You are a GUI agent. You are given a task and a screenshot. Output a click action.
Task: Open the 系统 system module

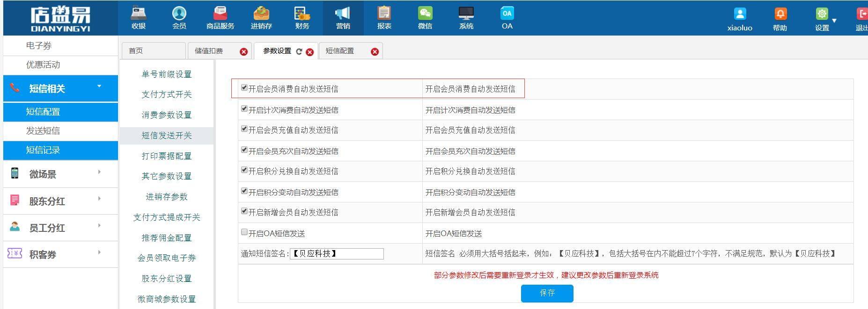[466, 18]
